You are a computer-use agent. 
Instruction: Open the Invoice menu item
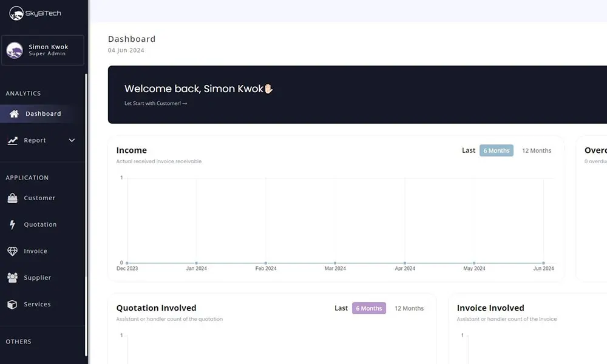pos(35,251)
